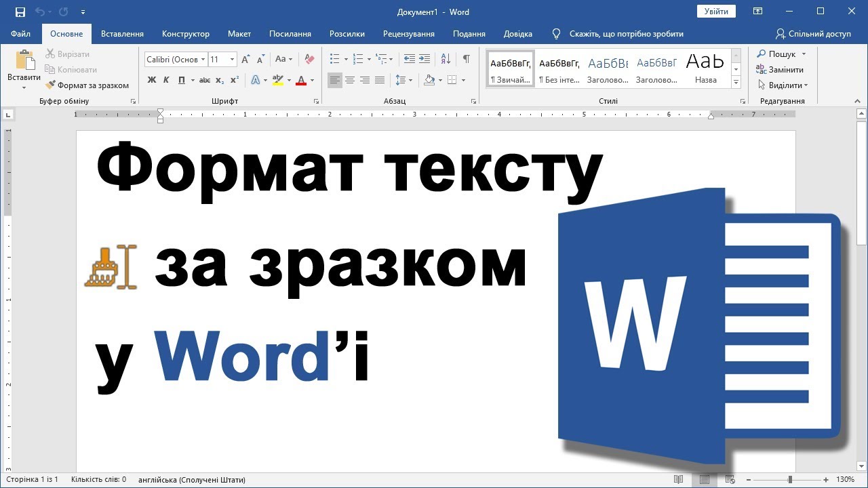The height and width of the screenshot is (488, 868).
Task: Click the Paste (Вставити) clipboard icon
Action: coord(25,60)
